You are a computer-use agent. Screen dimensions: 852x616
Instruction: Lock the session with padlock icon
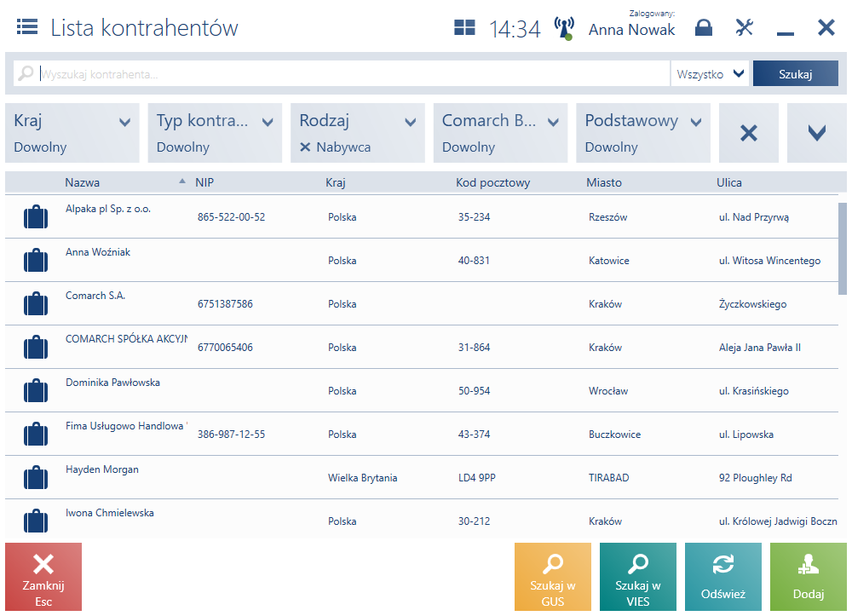[704, 27]
